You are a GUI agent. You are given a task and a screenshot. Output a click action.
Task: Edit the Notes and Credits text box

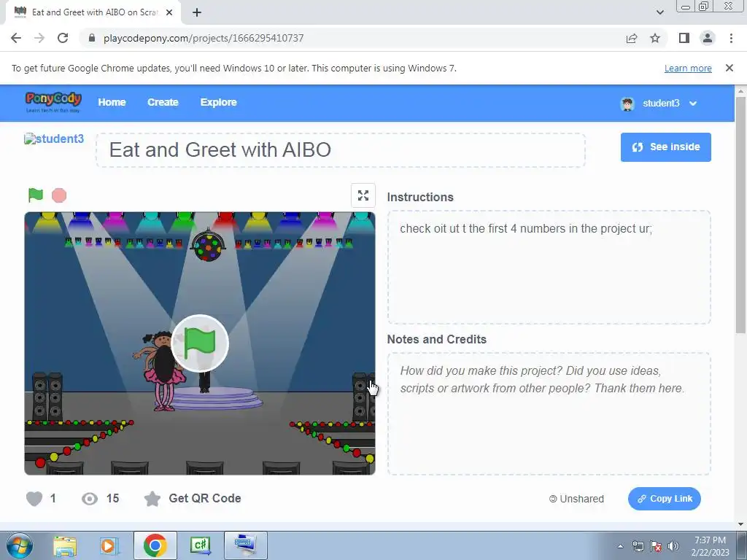[549, 413]
